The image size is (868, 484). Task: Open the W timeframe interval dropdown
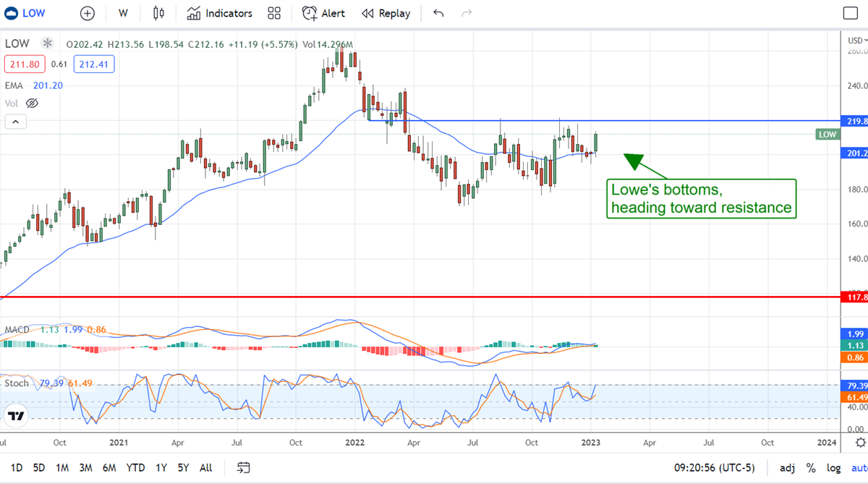click(123, 13)
